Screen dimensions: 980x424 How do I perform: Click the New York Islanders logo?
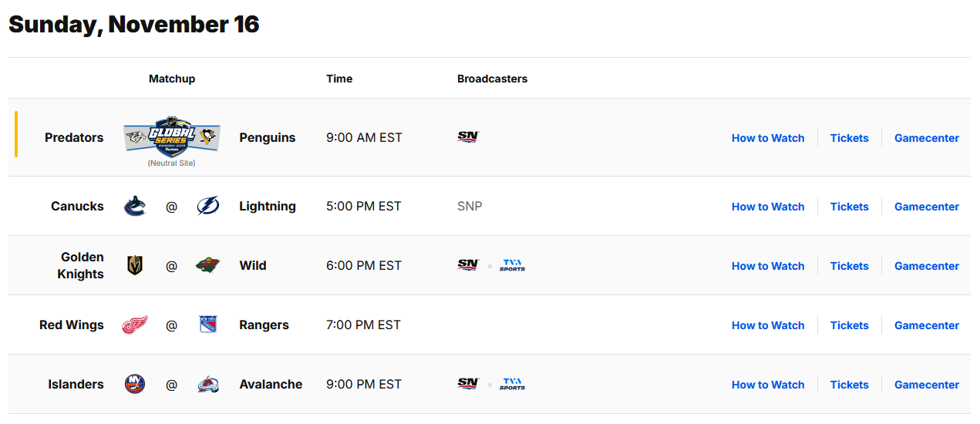pyautogui.click(x=135, y=385)
